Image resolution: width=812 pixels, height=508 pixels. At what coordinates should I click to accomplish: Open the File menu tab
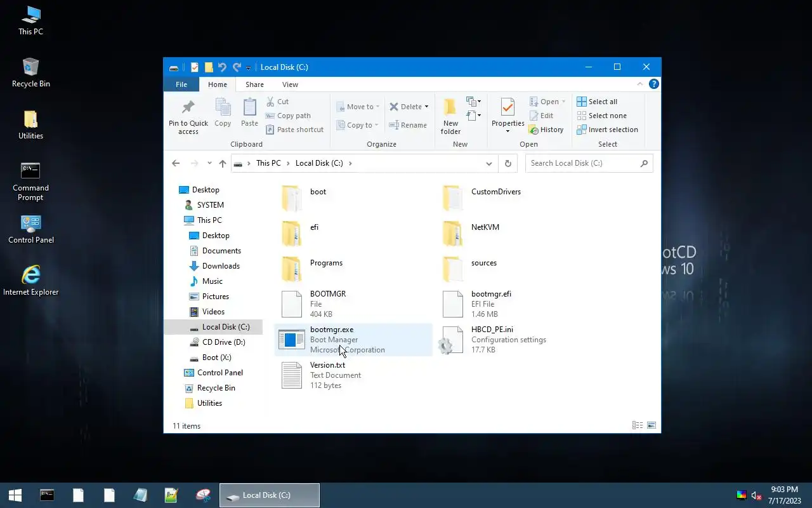click(181, 84)
